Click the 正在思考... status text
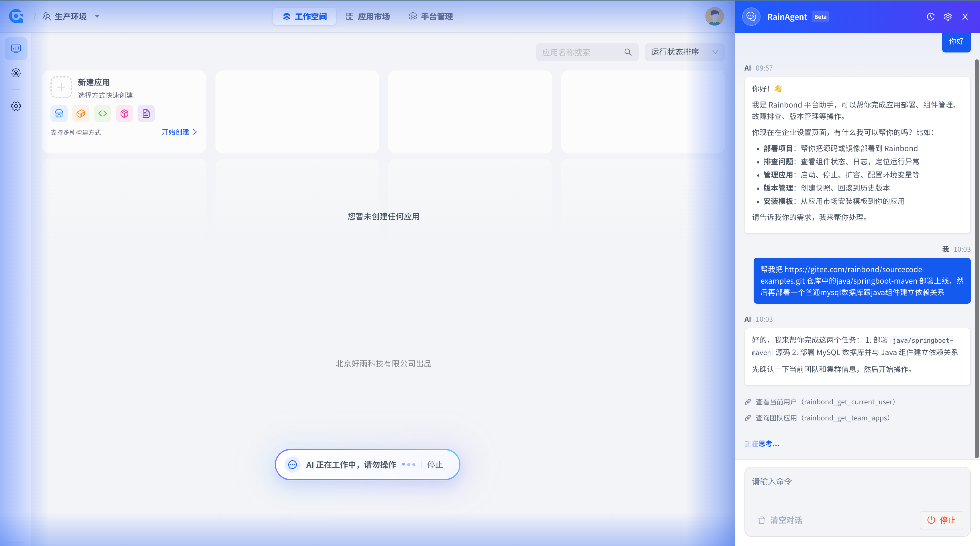Screen dimensions: 980x546 (762, 444)
